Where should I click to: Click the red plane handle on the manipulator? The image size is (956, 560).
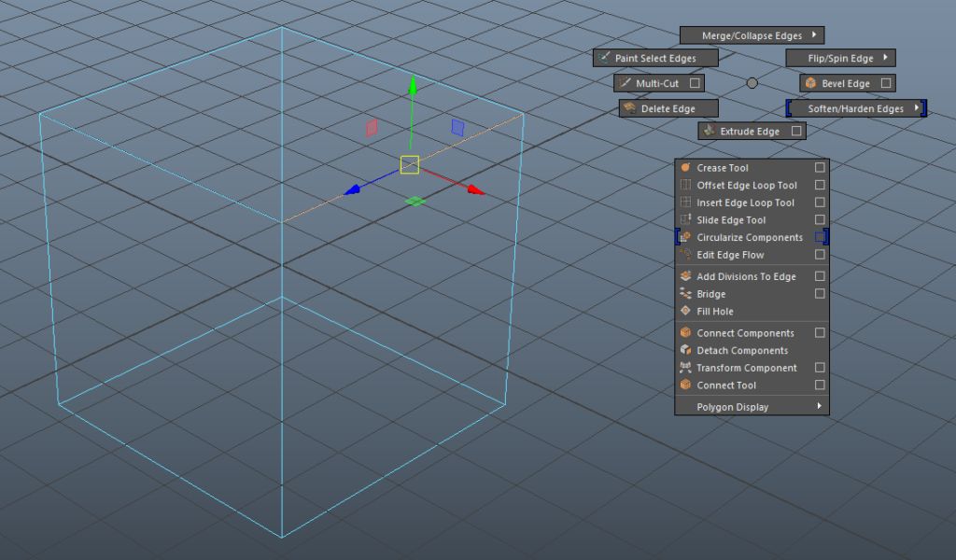(372, 127)
